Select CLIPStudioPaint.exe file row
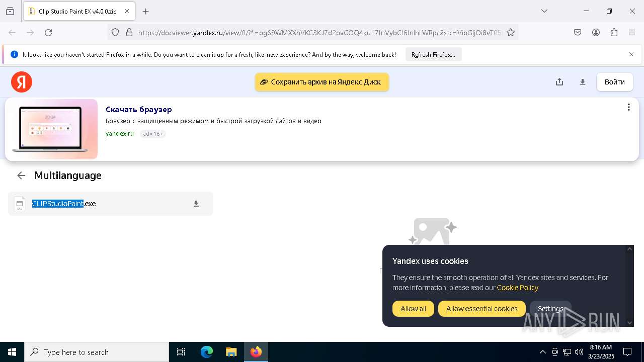 coord(111,204)
